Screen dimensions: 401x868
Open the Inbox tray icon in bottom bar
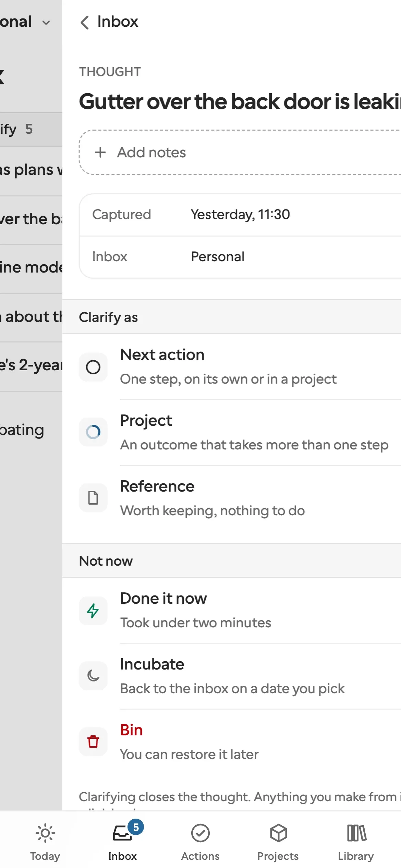122,833
